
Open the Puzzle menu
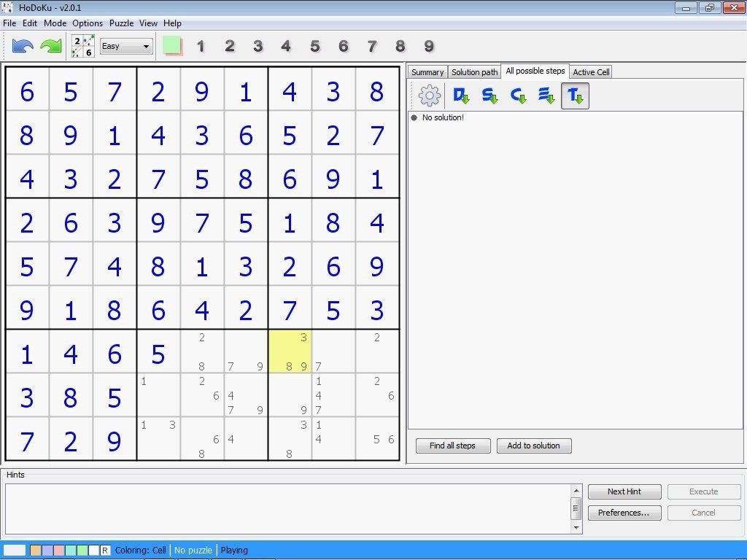point(121,23)
